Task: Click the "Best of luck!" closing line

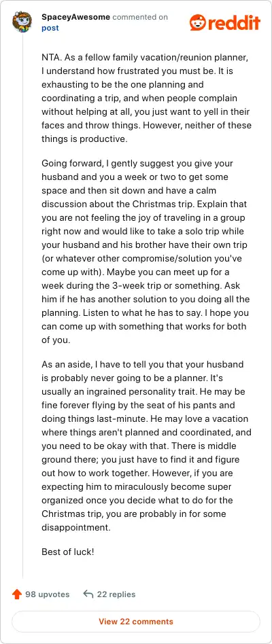Action: (68, 552)
